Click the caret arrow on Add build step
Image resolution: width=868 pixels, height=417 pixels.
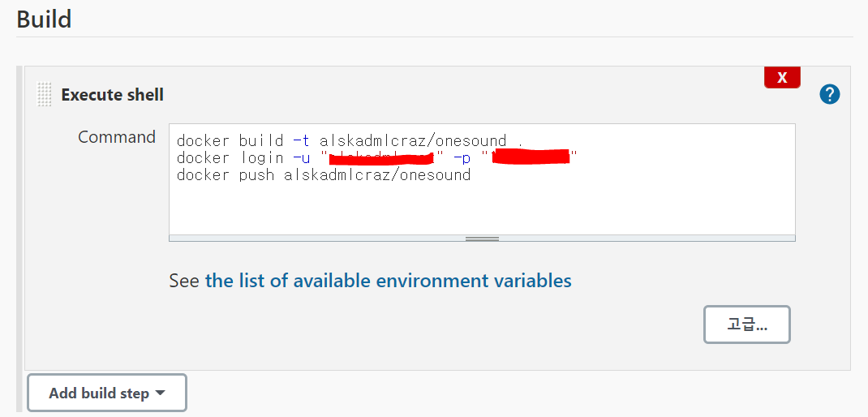pyautogui.click(x=160, y=393)
